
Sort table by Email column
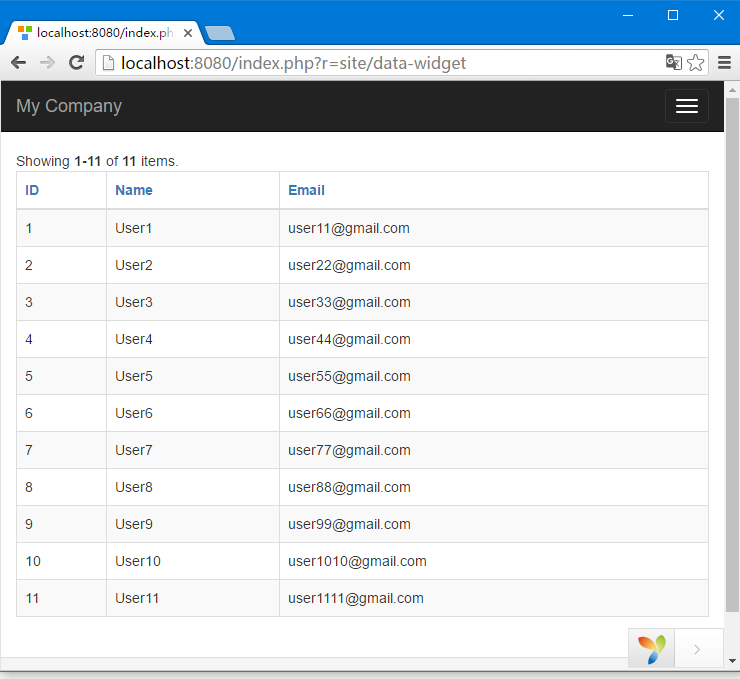(306, 190)
